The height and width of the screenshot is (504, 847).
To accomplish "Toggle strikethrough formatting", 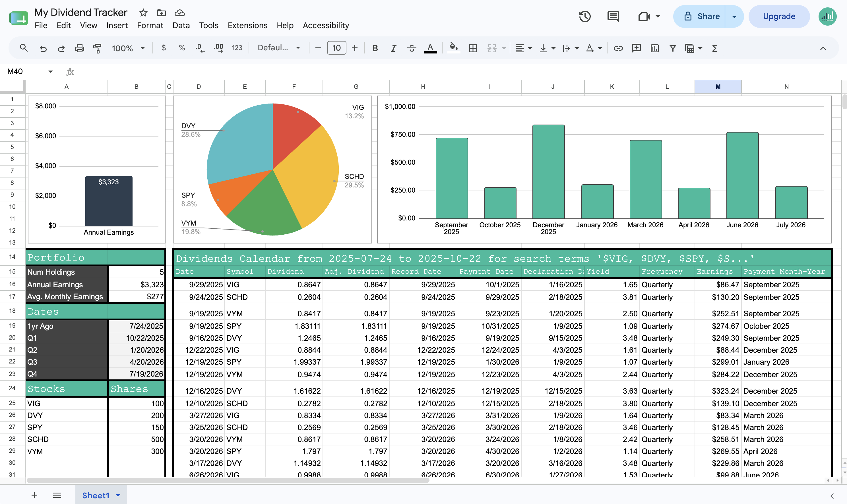I will (x=412, y=48).
